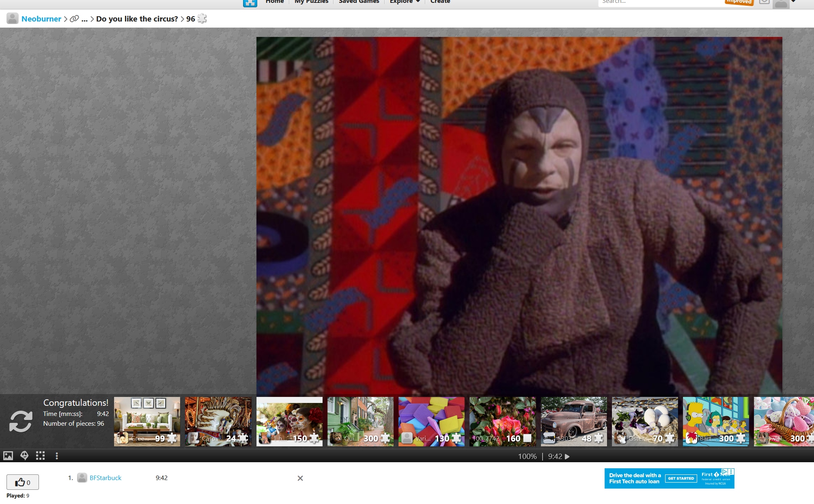This screenshot has width=814, height=504.
Task: Click the 100% completion indicator
Action: click(527, 457)
